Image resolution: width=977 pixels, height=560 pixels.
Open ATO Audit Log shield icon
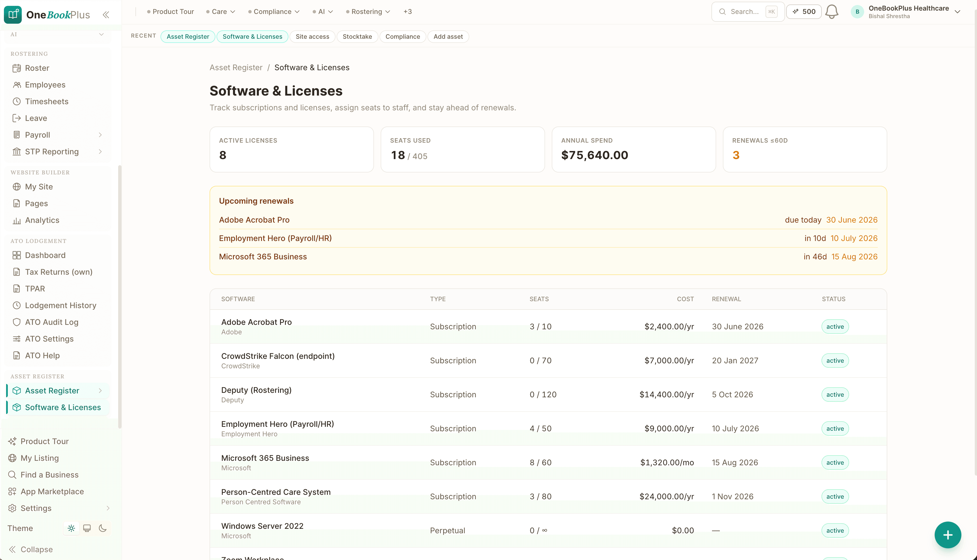click(x=16, y=322)
